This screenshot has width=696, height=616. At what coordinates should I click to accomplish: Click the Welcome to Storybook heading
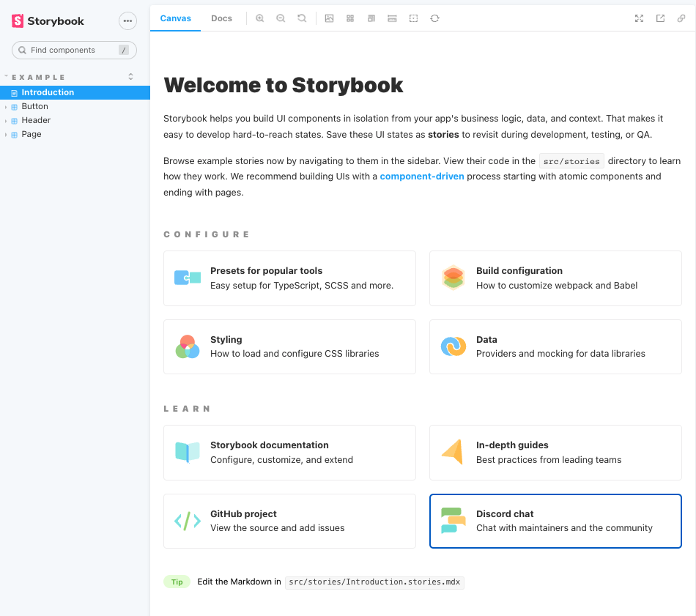(x=284, y=85)
